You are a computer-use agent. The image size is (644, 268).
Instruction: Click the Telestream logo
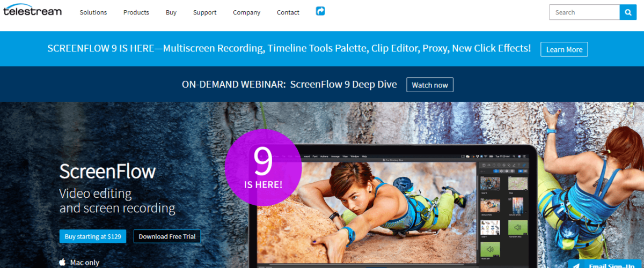(32, 10)
